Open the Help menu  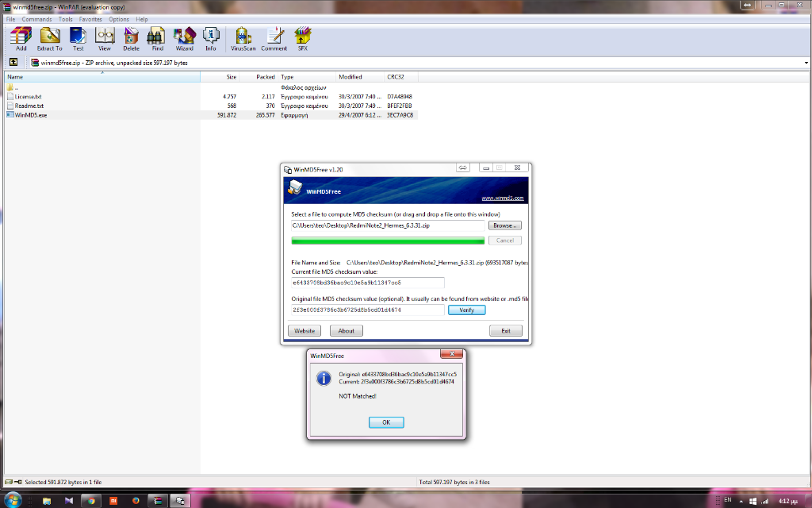tap(142, 19)
